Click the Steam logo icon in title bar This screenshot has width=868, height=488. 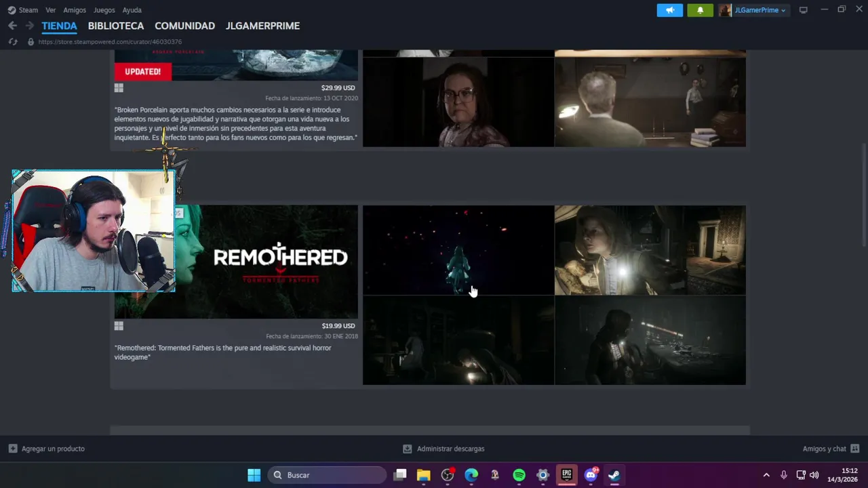[x=12, y=10]
